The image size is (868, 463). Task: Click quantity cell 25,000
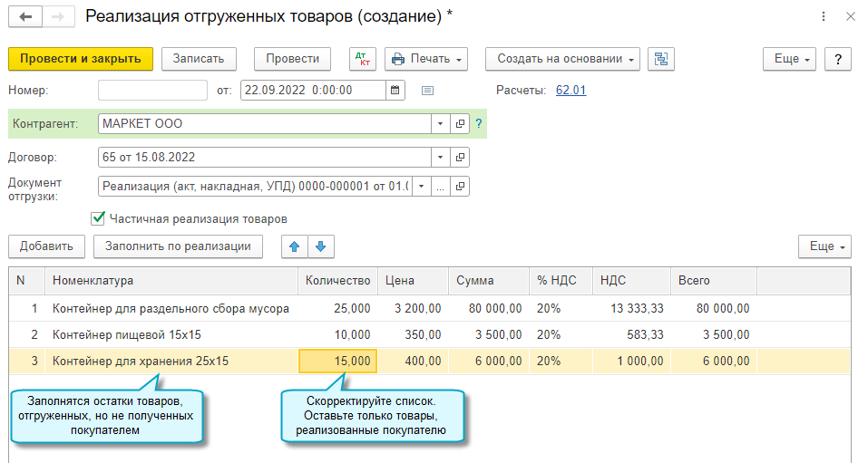[x=337, y=309]
